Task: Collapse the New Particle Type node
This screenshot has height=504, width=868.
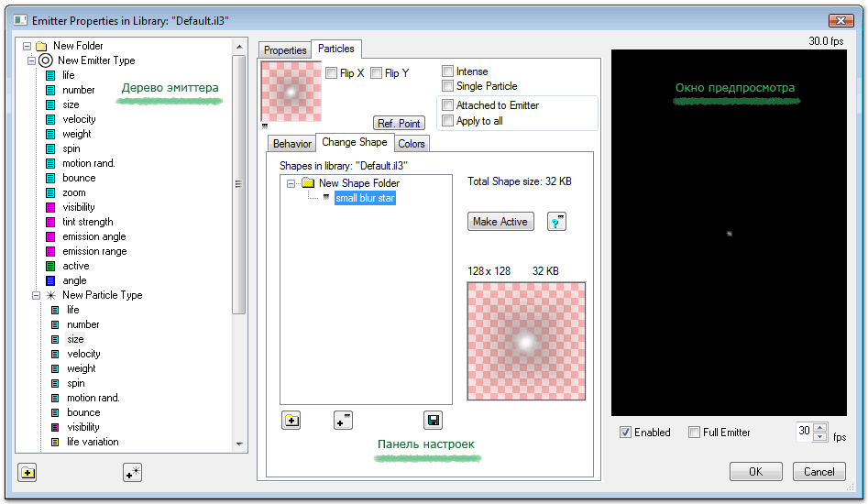Action: 35,295
